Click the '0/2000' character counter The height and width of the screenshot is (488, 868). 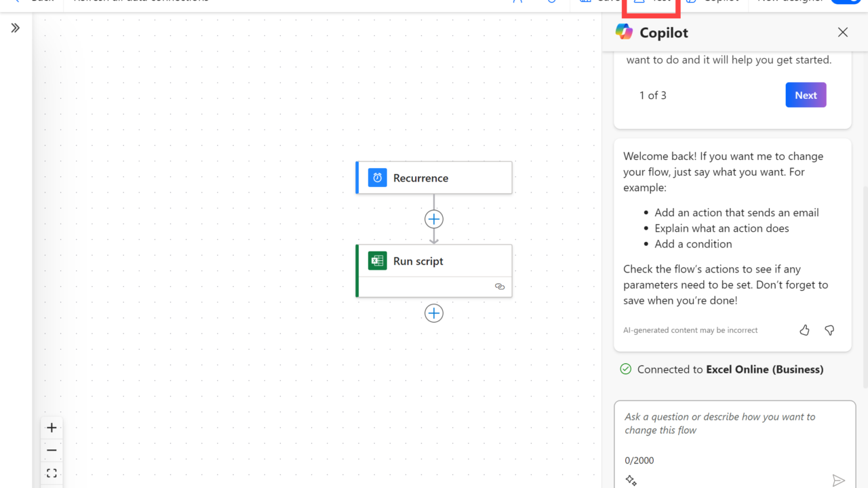click(639, 460)
